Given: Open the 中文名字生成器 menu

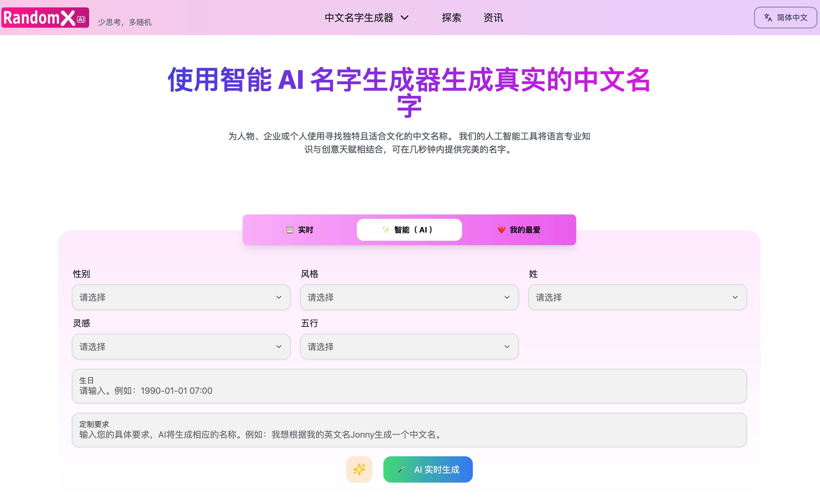Looking at the screenshot, I should (x=367, y=18).
